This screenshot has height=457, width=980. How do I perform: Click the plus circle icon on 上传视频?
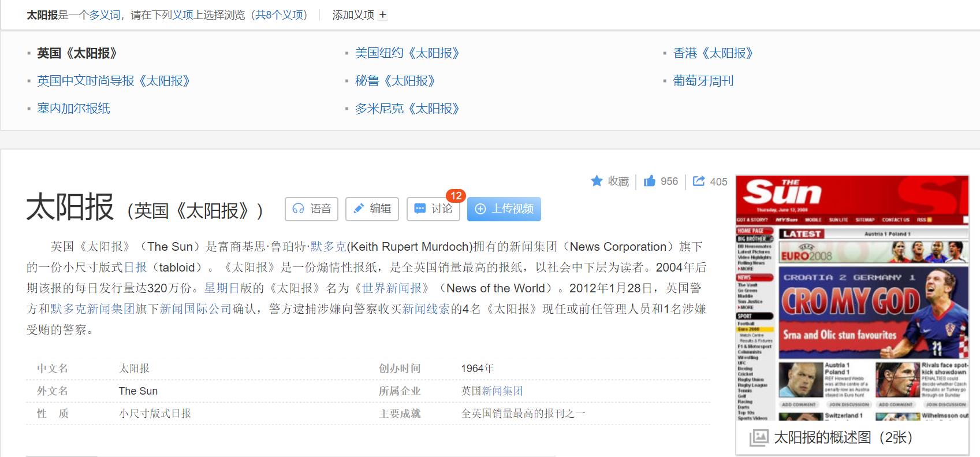[x=480, y=209]
